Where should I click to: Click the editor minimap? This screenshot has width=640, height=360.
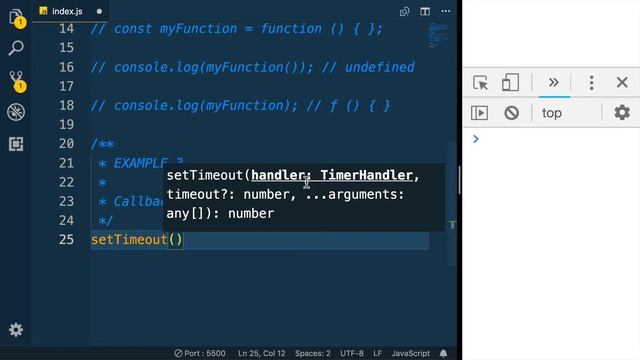(438, 36)
